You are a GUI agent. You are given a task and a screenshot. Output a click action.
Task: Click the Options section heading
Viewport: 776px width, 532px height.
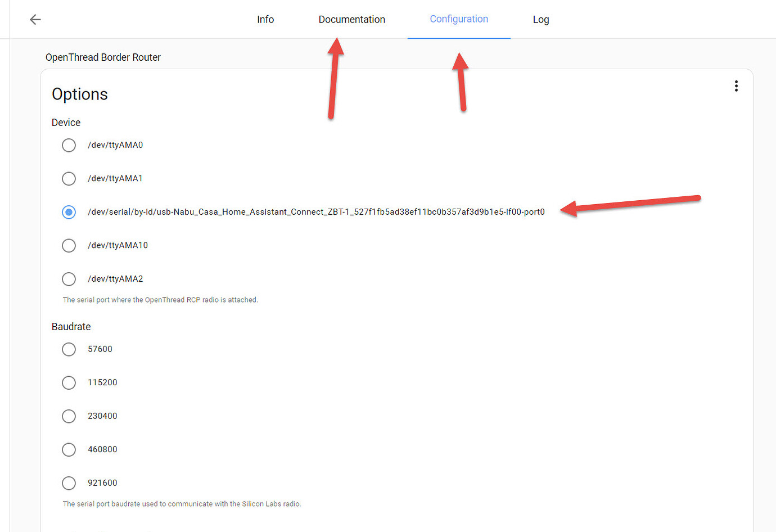(x=79, y=94)
